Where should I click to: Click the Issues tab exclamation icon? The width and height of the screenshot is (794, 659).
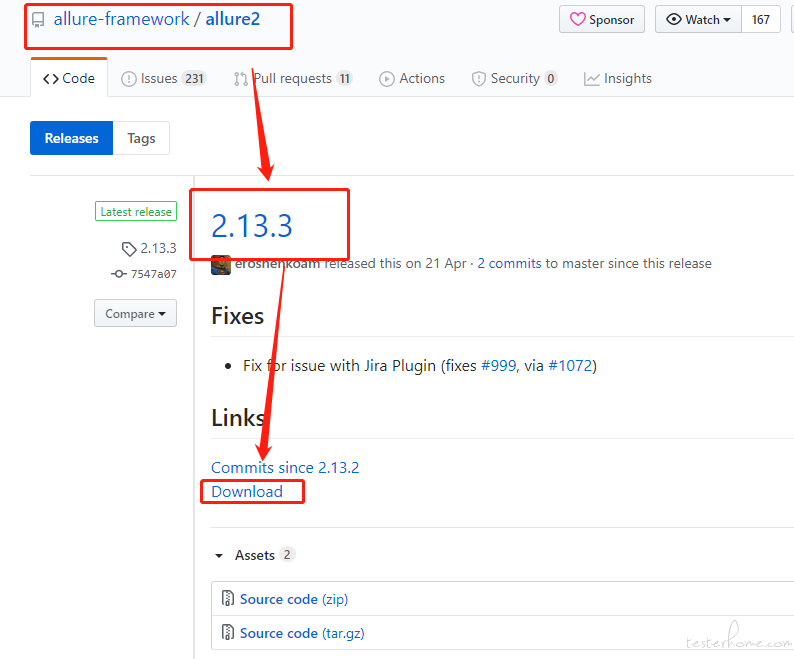point(129,79)
